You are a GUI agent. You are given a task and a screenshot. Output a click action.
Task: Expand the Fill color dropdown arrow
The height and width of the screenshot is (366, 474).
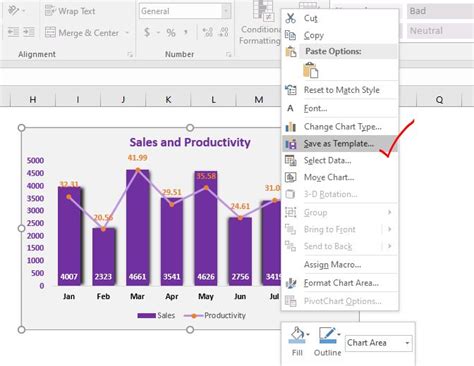tap(308, 334)
